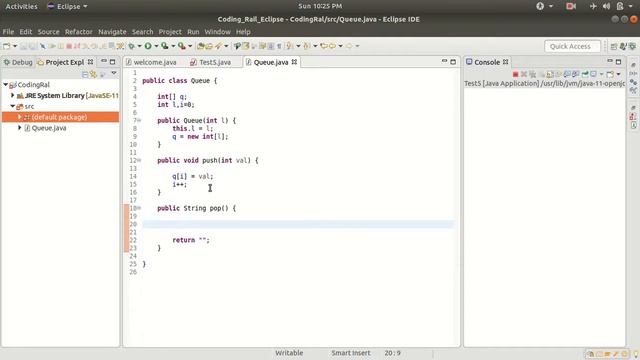
Task: Click the New file toolbar icon
Action: tap(6, 46)
